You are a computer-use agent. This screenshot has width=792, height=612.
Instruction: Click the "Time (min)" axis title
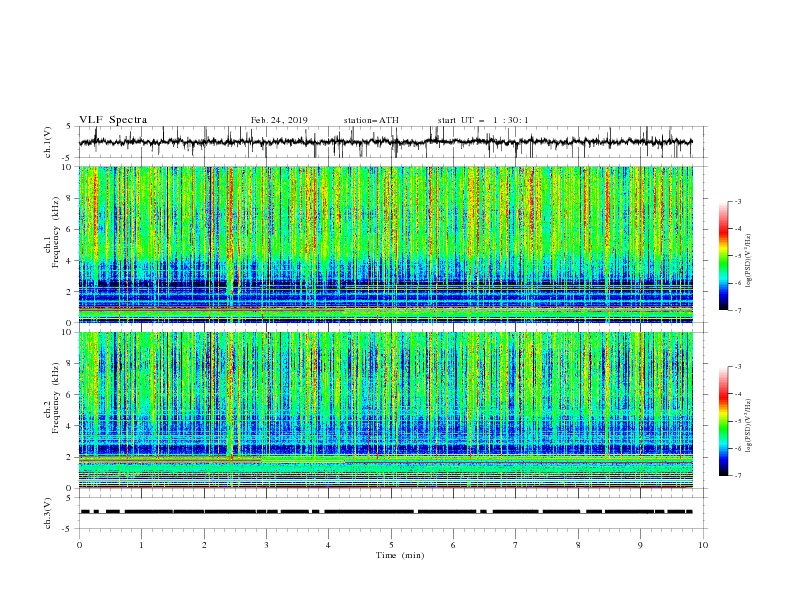tap(400, 555)
